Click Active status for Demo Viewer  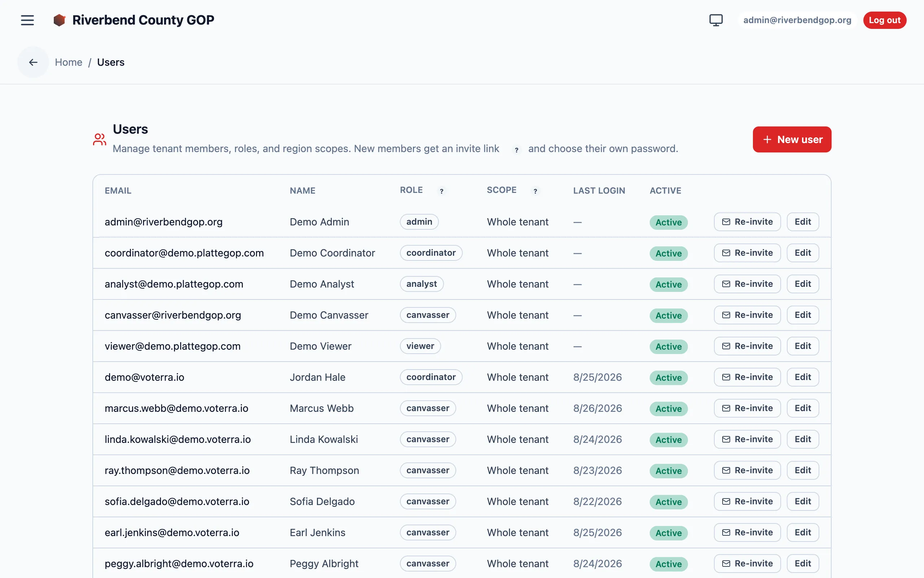[668, 347]
